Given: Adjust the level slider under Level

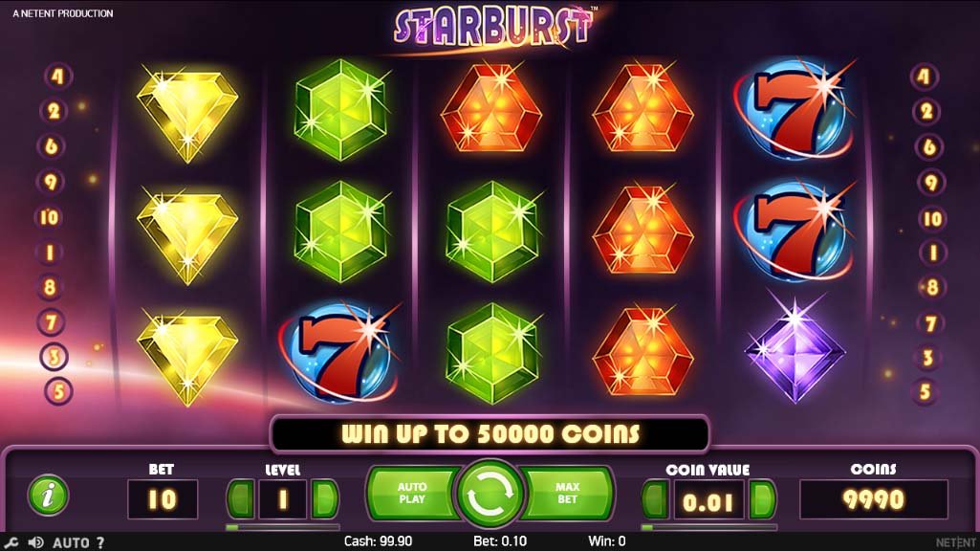Looking at the screenshot, I should [x=282, y=527].
